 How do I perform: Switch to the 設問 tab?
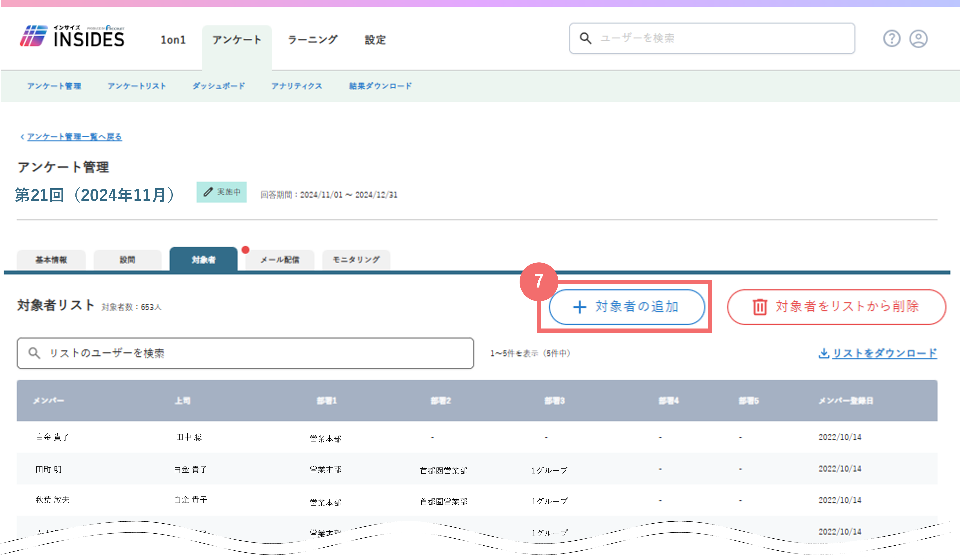[128, 260]
